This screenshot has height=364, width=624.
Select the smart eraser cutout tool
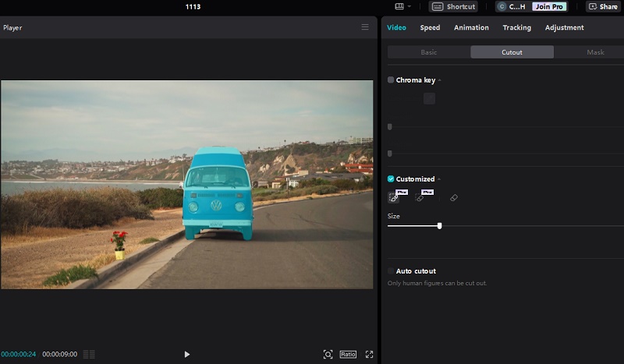click(420, 197)
